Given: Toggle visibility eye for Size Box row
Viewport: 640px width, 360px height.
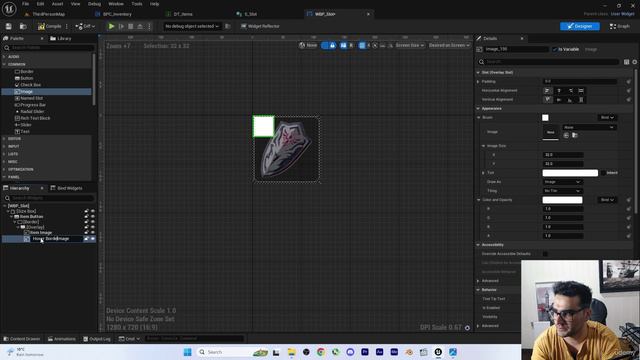Looking at the screenshot, I should (93, 211).
